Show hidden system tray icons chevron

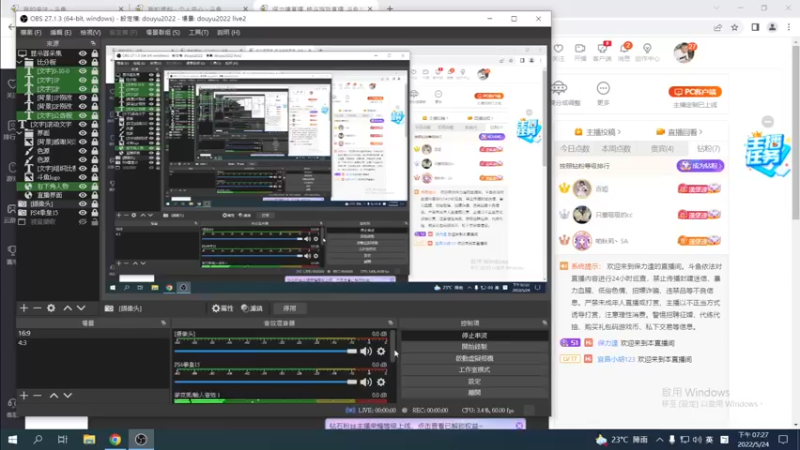(660, 439)
